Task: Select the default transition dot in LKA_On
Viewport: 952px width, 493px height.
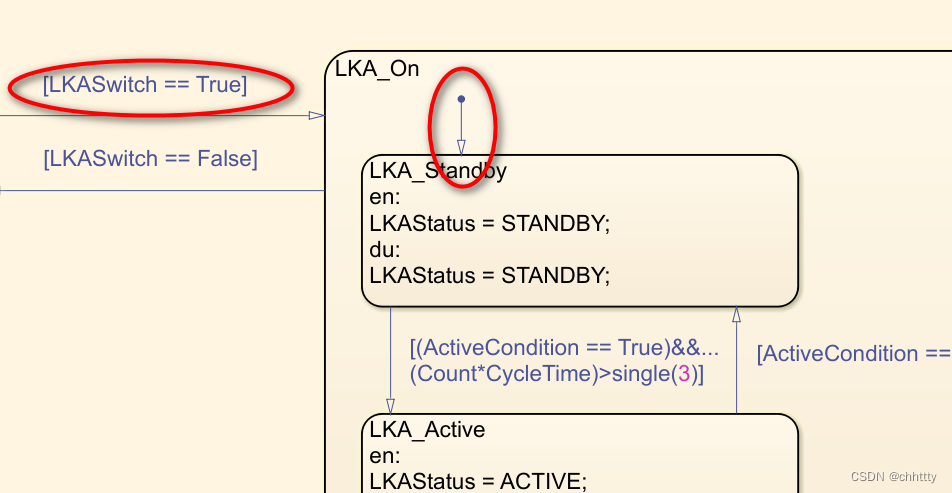Action: click(461, 99)
